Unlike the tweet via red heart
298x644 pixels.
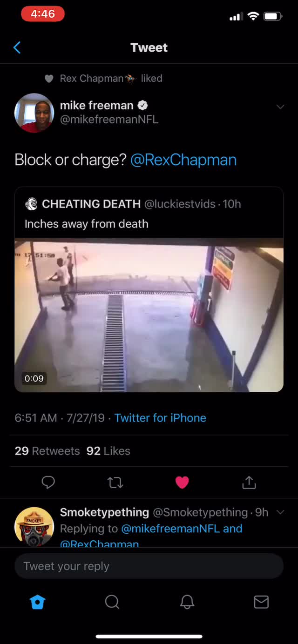[182, 483]
